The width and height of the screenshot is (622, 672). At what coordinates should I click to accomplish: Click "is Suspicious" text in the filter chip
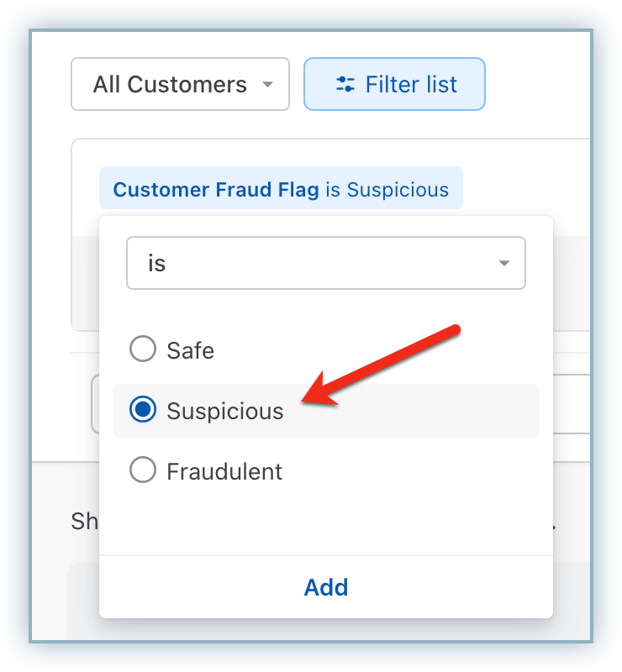point(387,190)
